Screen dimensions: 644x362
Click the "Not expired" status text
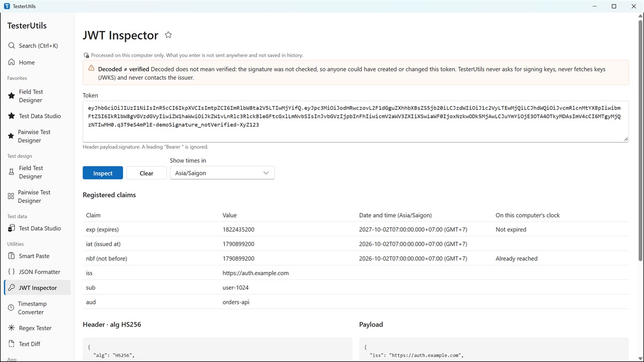coord(511,230)
